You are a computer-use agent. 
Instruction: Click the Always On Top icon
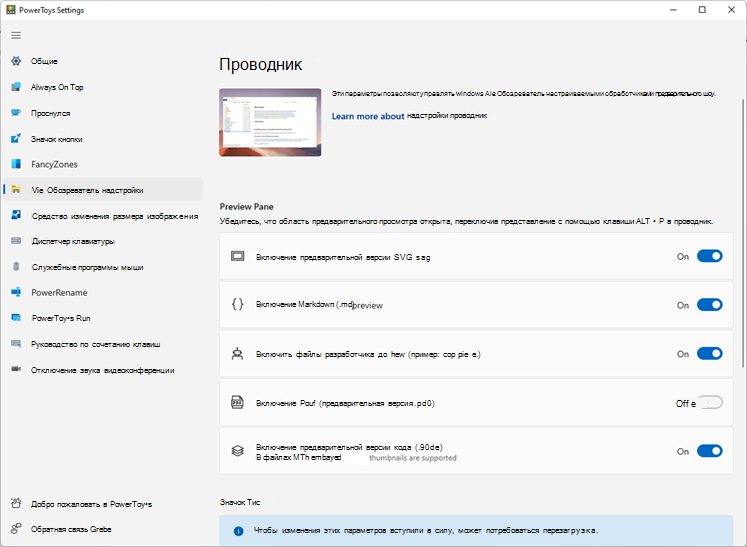click(16, 87)
